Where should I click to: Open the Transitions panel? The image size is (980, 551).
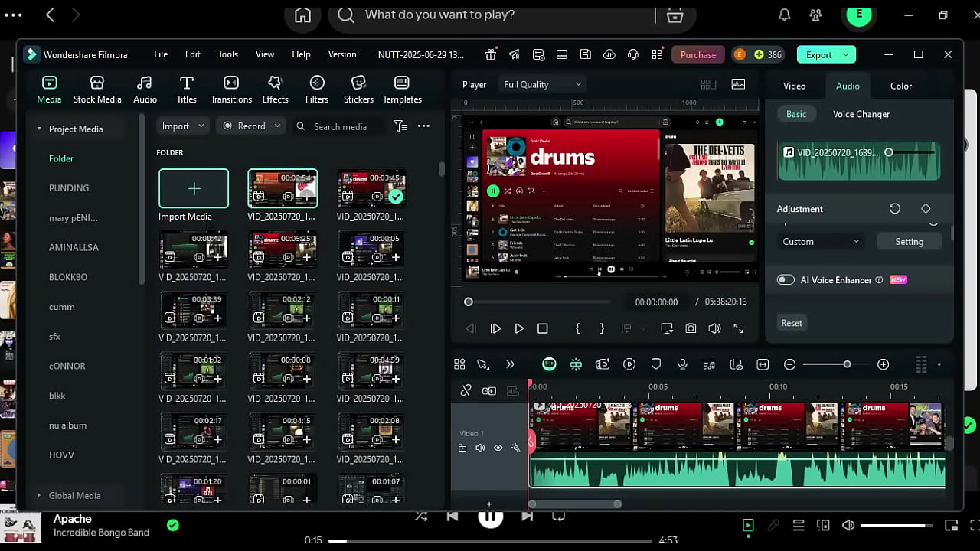coord(231,90)
